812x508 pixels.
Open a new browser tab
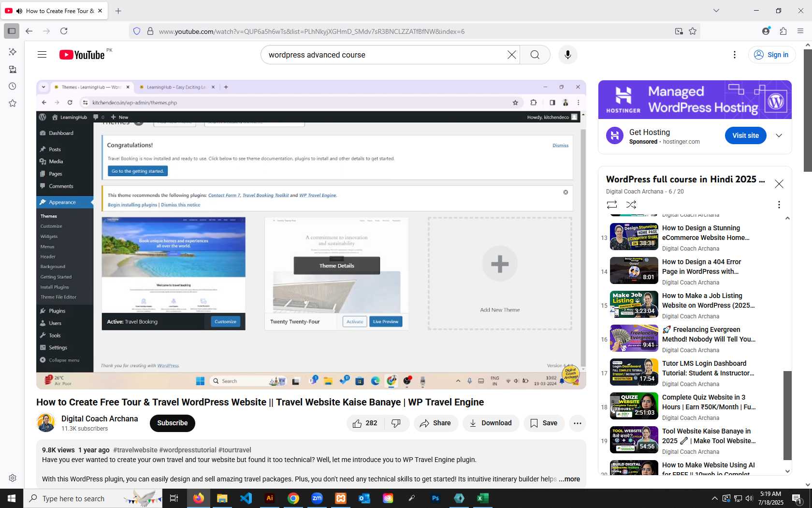tap(118, 11)
